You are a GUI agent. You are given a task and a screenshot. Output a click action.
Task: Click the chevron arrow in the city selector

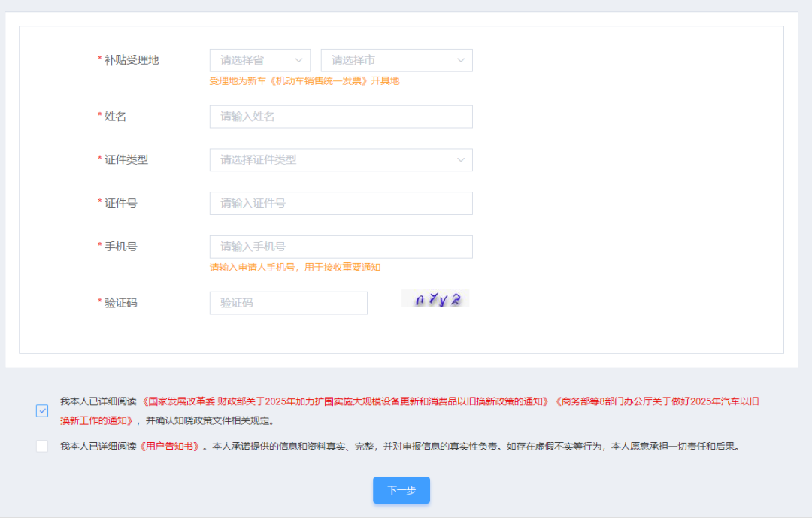[460, 60]
